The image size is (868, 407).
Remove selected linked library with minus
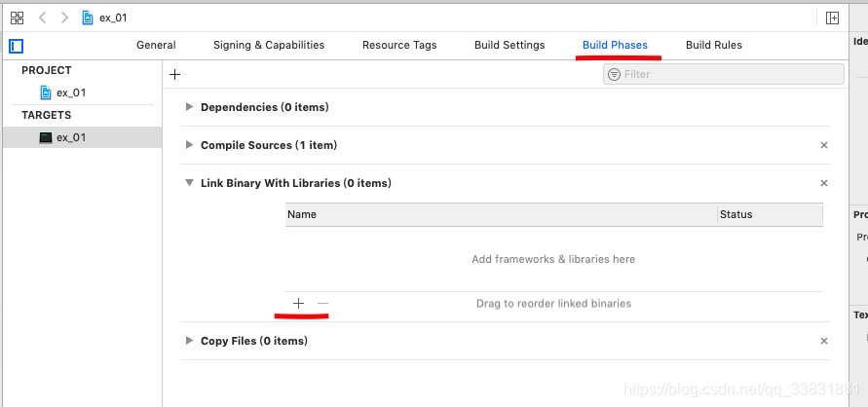tap(322, 303)
